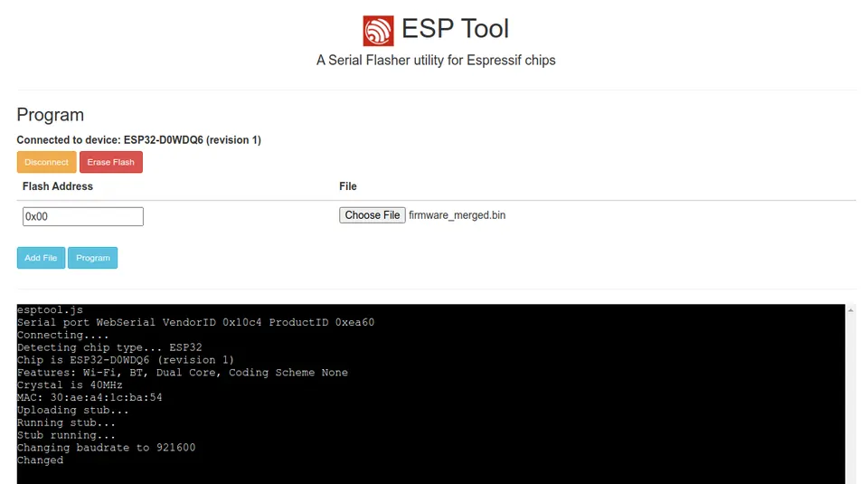Click the ESP Tool title text
This screenshot has width=868, height=484.
(455, 29)
